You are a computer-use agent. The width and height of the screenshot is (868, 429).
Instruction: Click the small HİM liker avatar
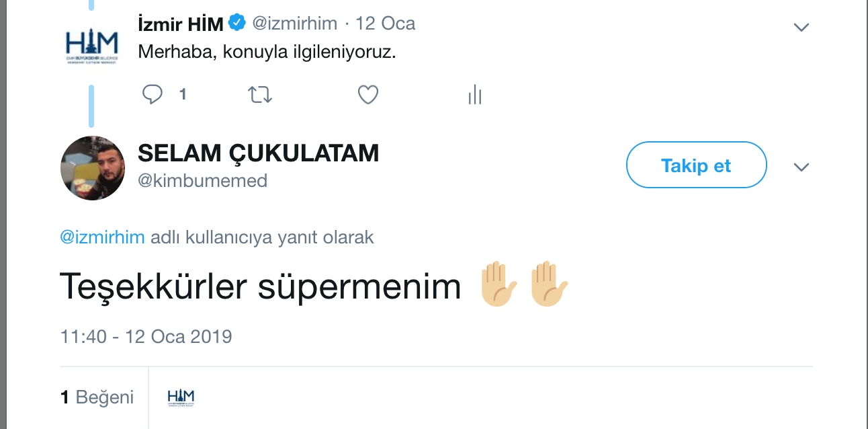[x=181, y=397]
